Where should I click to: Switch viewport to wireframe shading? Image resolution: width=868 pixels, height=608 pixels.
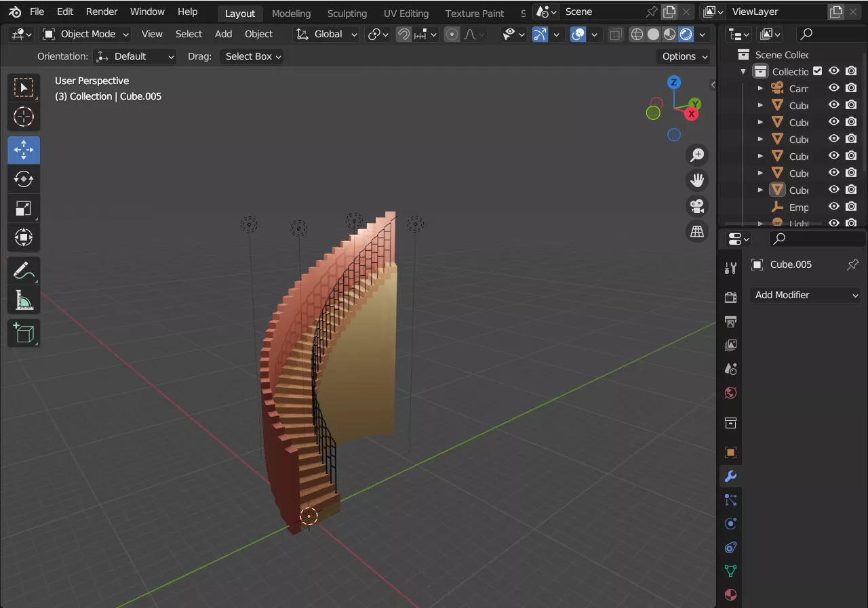pyautogui.click(x=637, y=35)
